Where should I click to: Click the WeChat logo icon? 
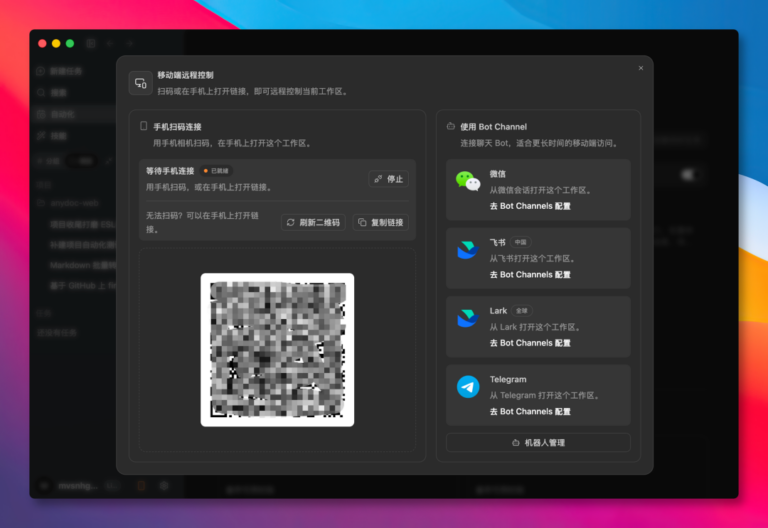tap(468, 181)
